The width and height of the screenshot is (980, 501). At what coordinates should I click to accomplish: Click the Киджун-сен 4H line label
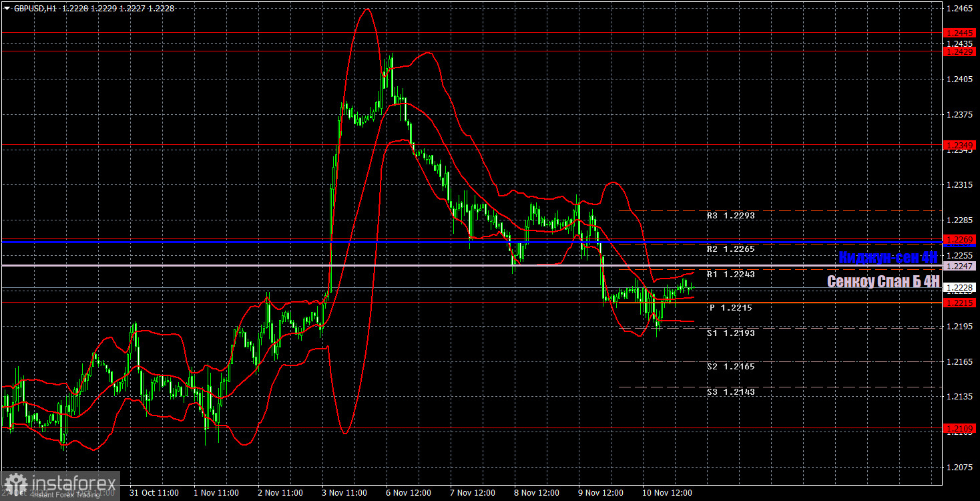point(888,257)
